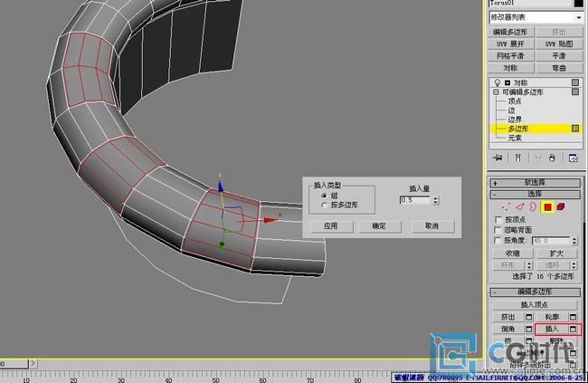Click the black object color swatch
The width and height of the screenshot is (588, 383).
[x=579, y=3]
